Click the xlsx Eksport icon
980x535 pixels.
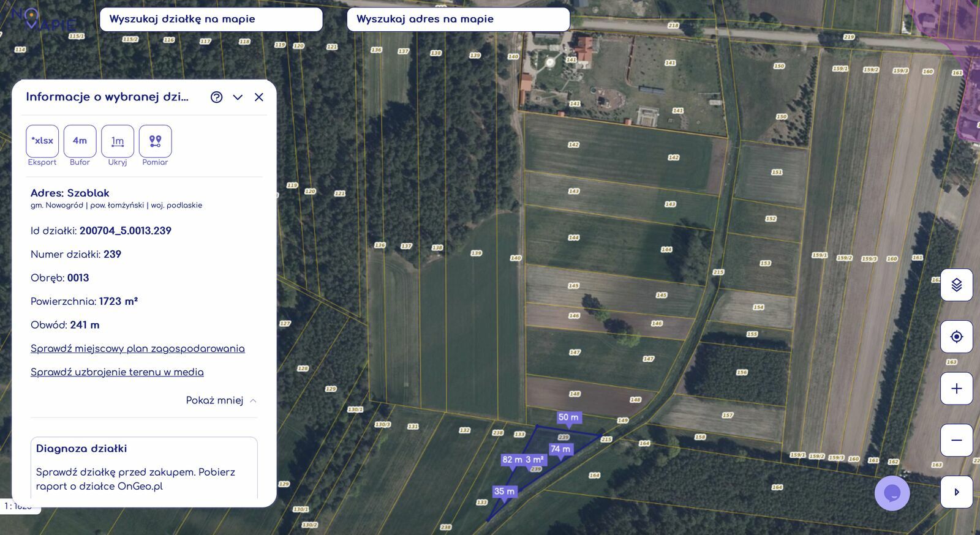42,141
